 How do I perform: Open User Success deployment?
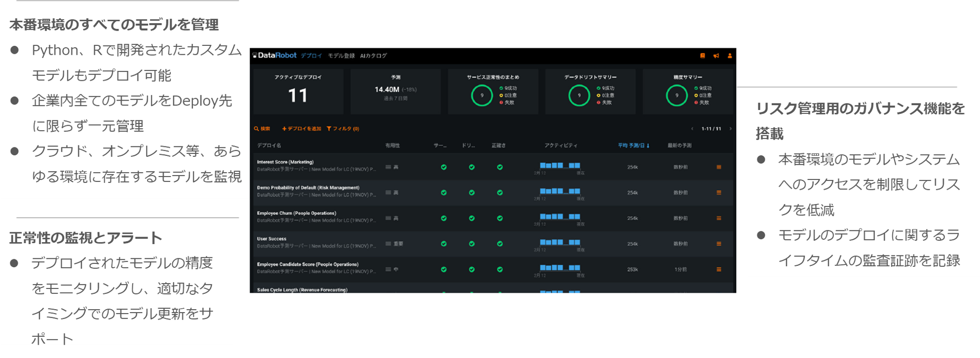click(271, 239)
